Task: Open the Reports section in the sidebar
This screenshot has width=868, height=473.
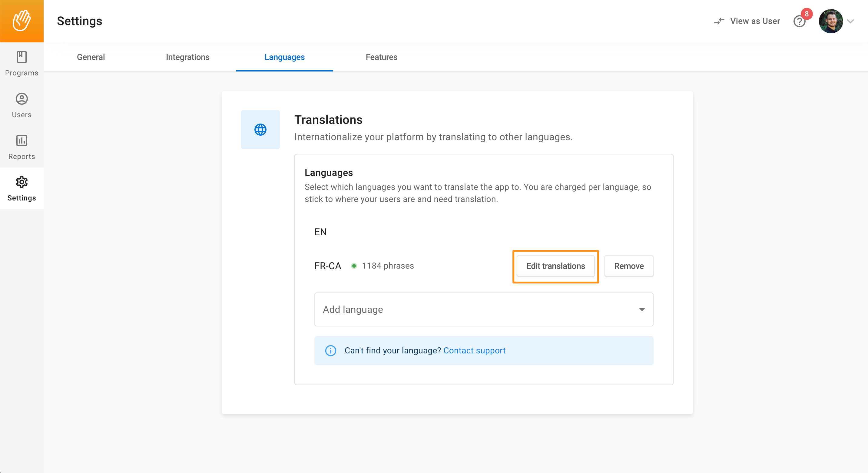Action: click(22, 147)
